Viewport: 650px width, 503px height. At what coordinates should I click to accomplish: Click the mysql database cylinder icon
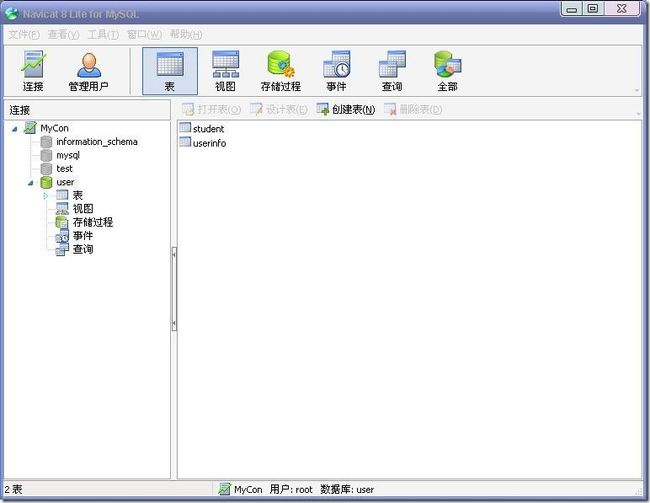coord(46,156)
